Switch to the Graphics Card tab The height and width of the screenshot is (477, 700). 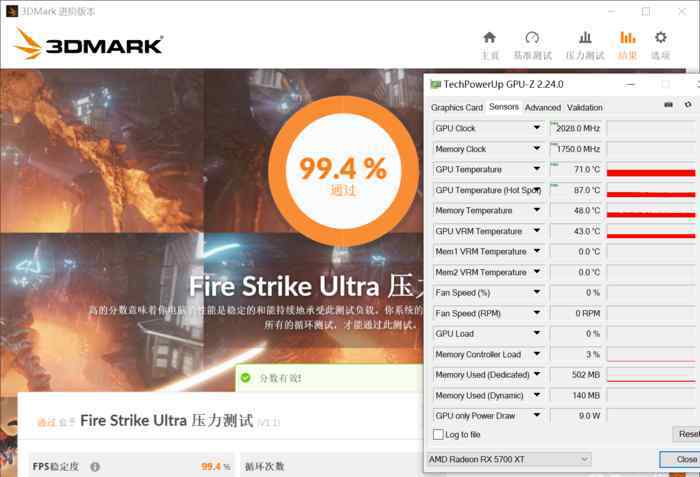(x=457, y=108)
